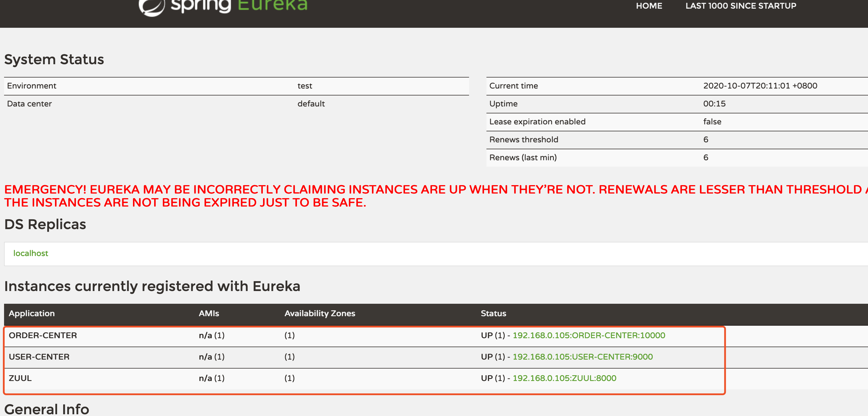The height and width of the screenshot is (416, 868).
Task: Click the localhost replica link
Action: click(x=31, y=253)
